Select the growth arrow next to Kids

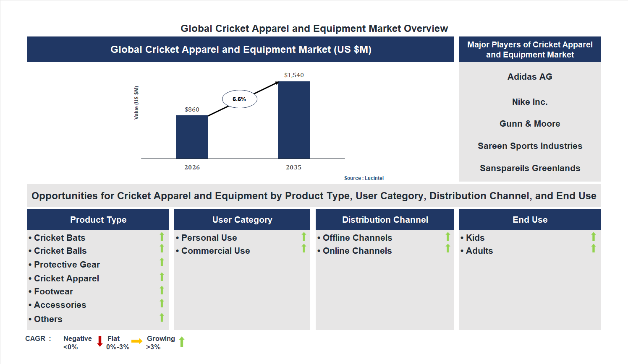pyautogui.click(x=593, y=237)
